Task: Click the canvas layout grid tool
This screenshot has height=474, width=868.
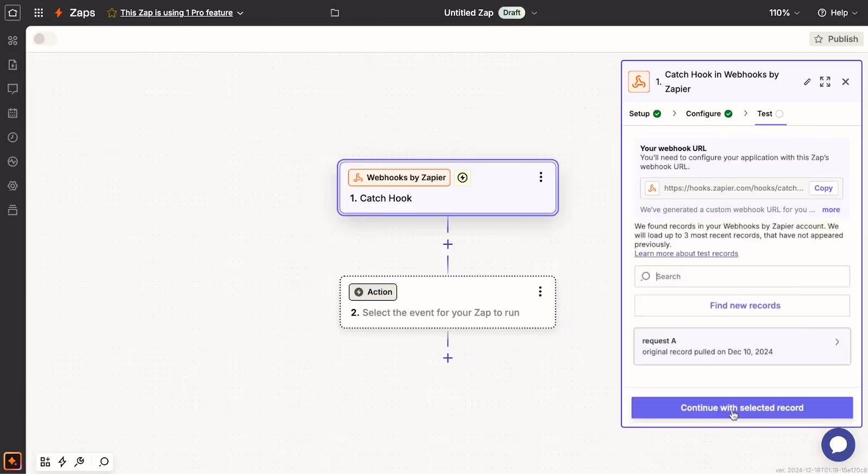Action: point(46,462)
